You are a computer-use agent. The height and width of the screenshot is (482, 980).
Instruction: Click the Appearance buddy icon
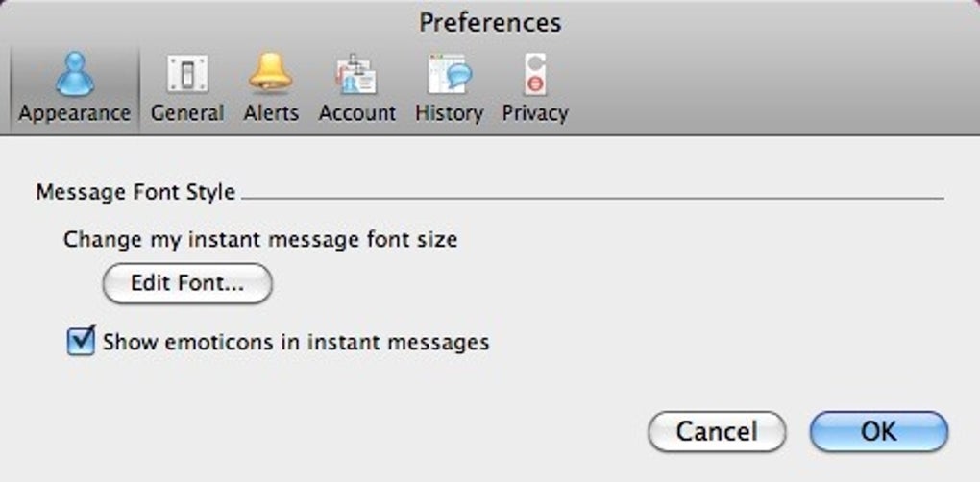click(x=74, y=72)
